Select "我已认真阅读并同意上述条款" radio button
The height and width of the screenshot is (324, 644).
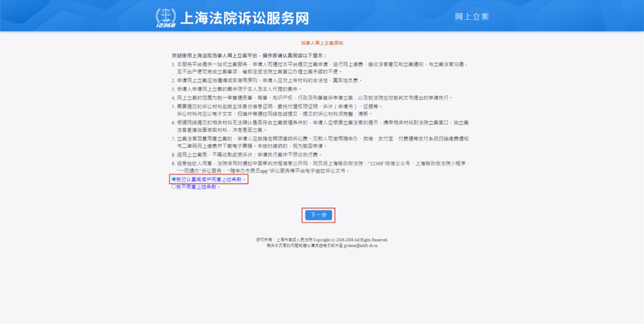[174, 179]
